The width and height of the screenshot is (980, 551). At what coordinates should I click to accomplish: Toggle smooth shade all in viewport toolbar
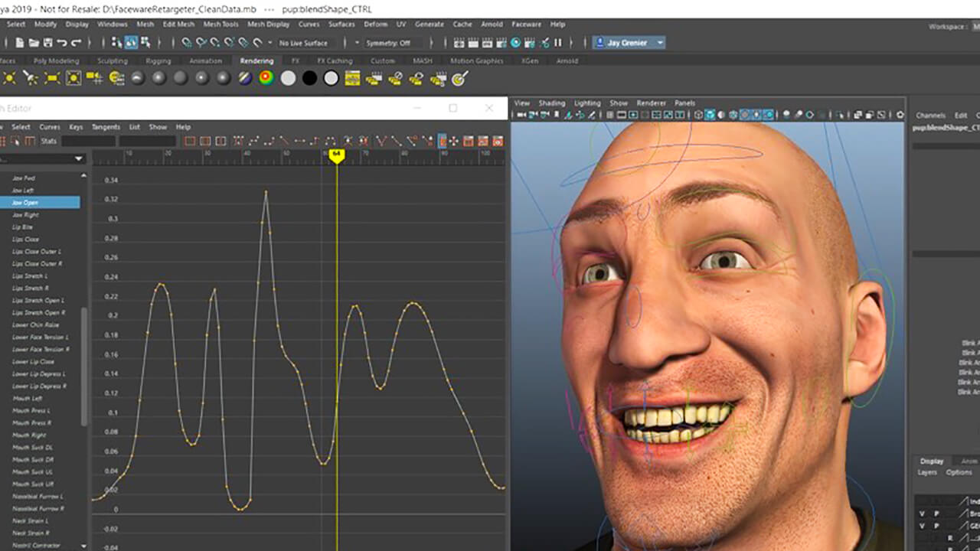click(710, 115)
